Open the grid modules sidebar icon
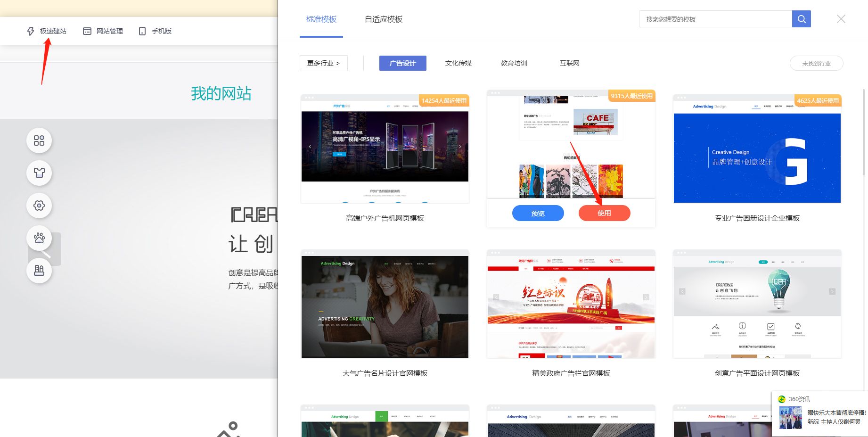This screenshot has width=868, height=437. point(39,140)
